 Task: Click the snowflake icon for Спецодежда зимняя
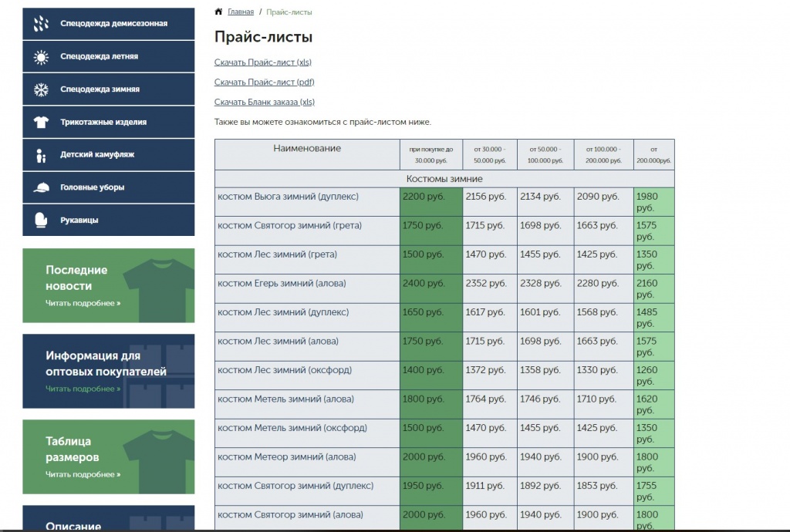41,89
